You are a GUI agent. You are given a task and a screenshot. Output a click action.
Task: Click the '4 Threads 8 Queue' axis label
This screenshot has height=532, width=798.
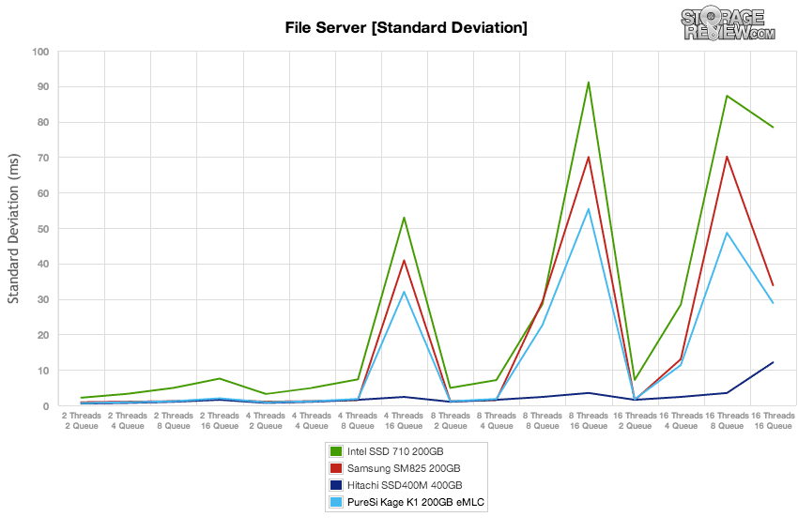(358, 420)
